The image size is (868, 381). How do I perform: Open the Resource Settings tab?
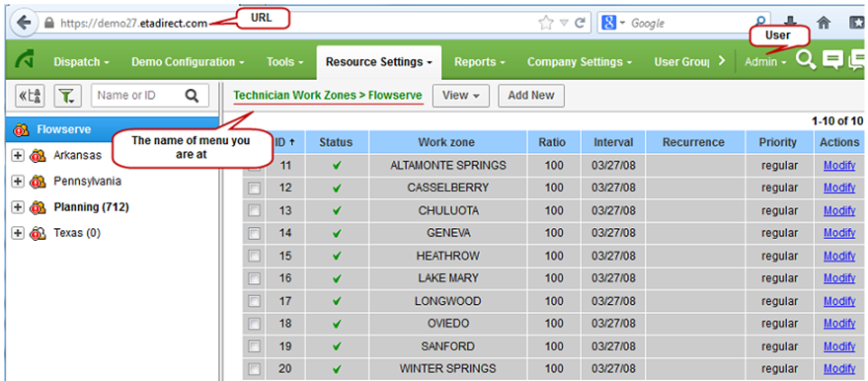coord(379,62)
